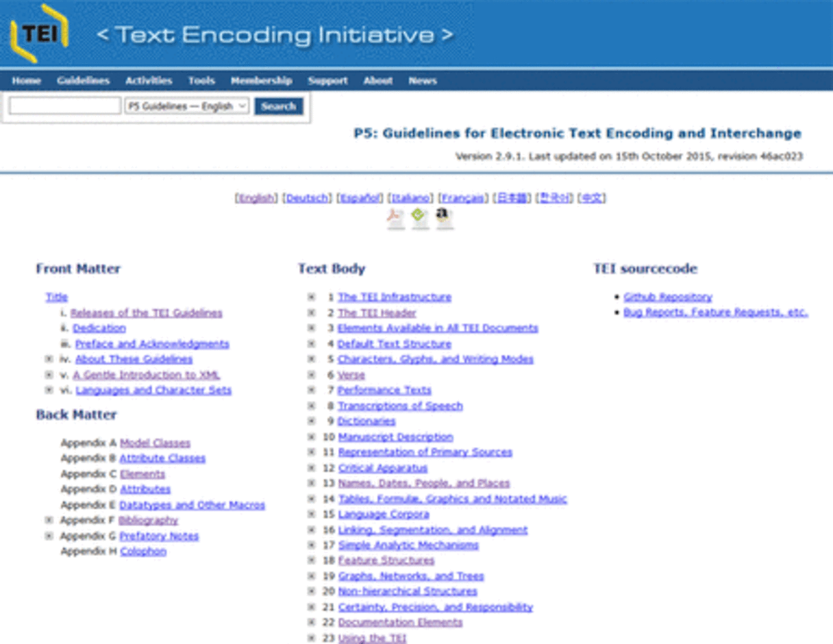Open Graphs, Networks, and Trees
The height and width of the screenshot is (644, 833).
(x=412, y=576)
